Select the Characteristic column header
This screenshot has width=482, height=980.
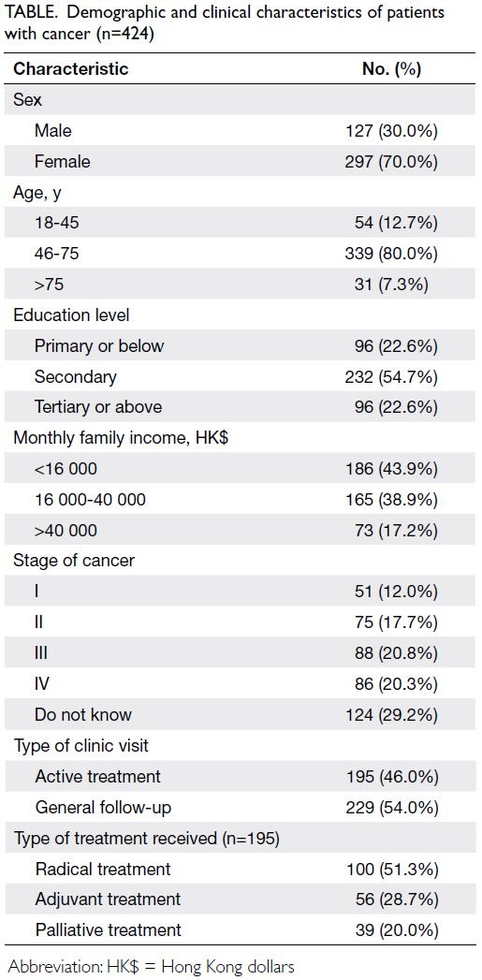coord(70,68)
